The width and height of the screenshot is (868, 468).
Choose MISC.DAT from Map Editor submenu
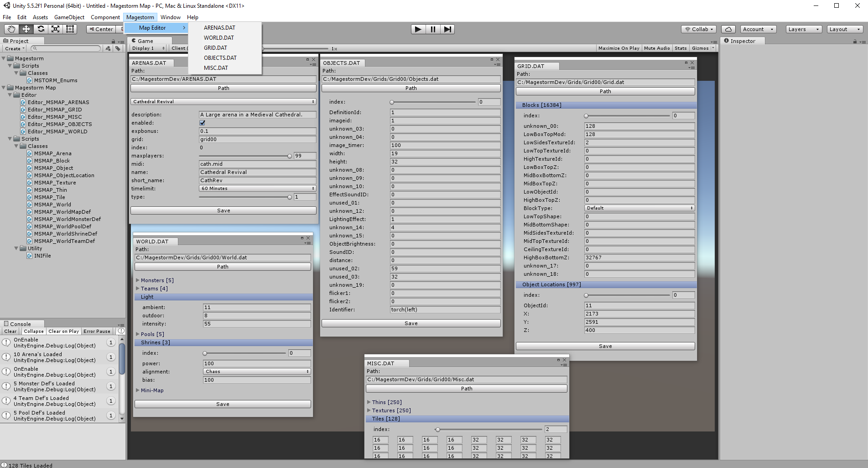pyautogui.click(x=216, y=68)
